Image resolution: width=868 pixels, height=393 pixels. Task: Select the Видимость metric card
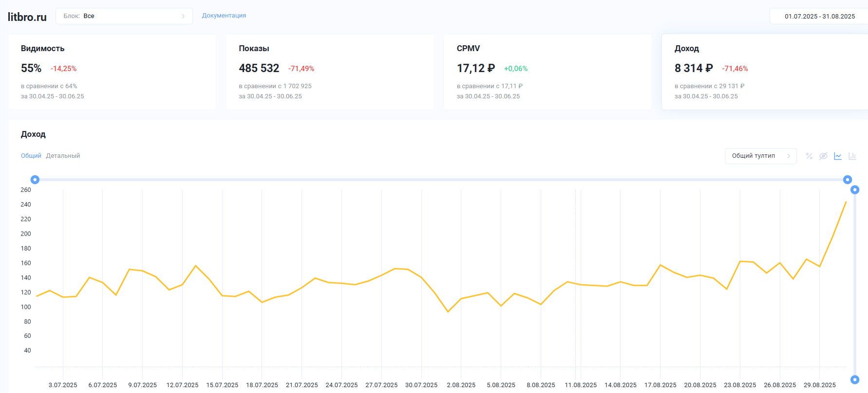[112, 72]
